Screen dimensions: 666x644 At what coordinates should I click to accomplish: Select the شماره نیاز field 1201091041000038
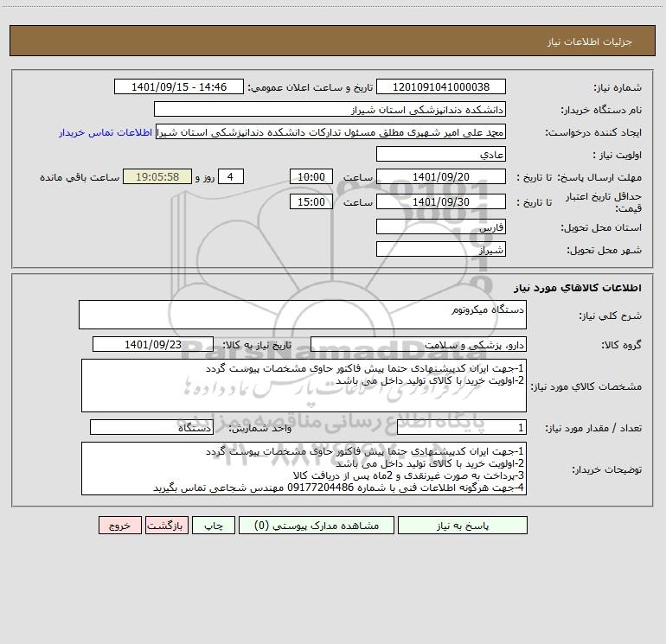tap(441, 86)
